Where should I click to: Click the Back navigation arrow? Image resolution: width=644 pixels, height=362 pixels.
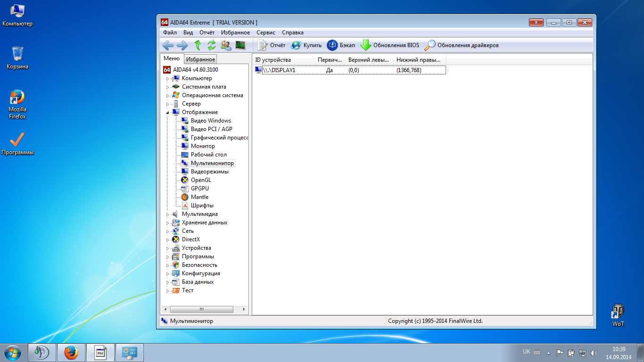point(168,45)
